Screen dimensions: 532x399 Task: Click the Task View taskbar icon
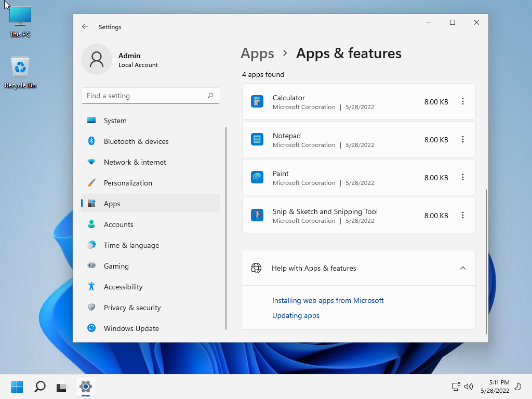63,387
